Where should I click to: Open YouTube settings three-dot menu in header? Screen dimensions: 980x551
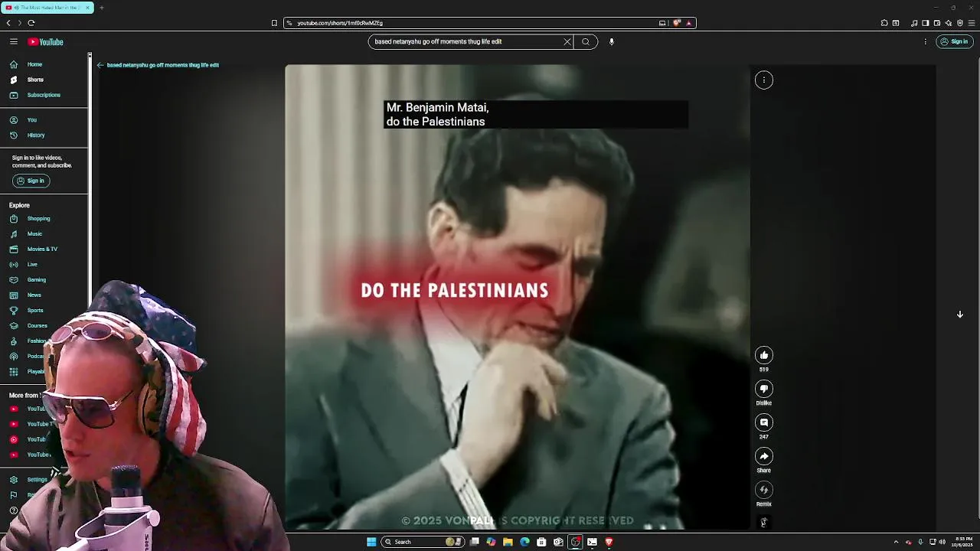click(x=926, y=41)
